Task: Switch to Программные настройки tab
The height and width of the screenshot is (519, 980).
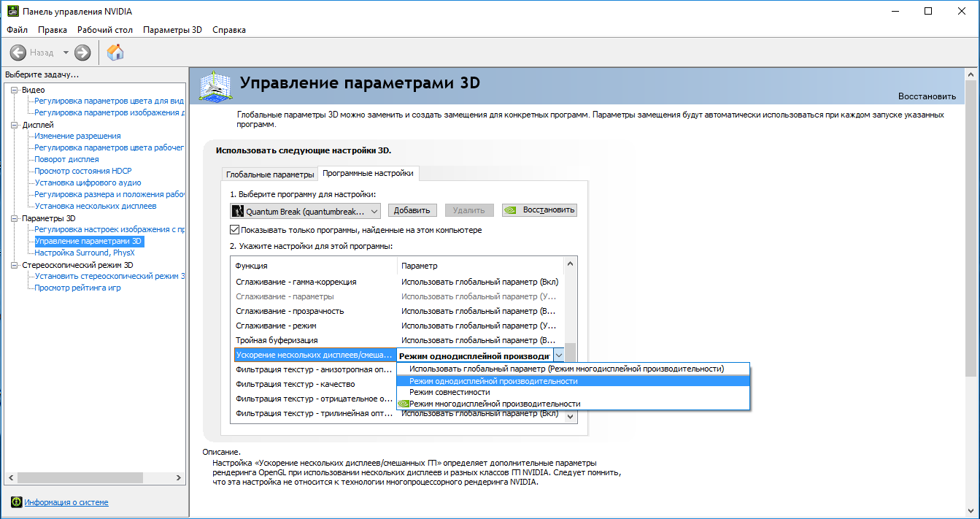Action: tap(368, 173)
